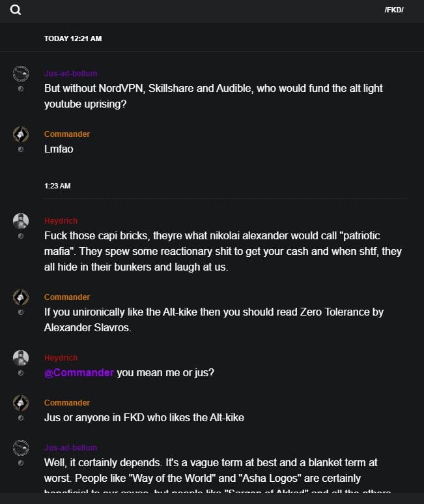This screenshot has width=424, height=504.
Task: Click the "TODAY 12:21 AM" timestamp
Action: pos(73,38)
